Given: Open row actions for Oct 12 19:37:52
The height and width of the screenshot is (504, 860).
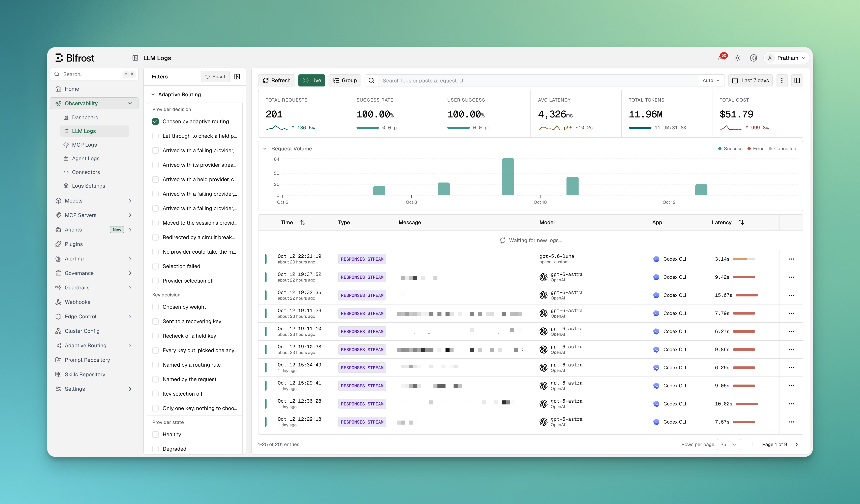Looking at the screenshot, I should (x=791, y=277).
